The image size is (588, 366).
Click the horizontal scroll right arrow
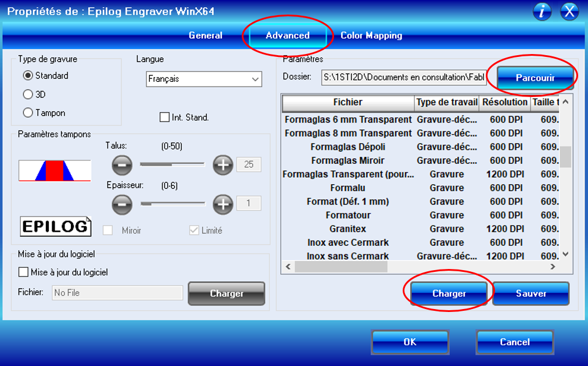[x=553, y=267]
